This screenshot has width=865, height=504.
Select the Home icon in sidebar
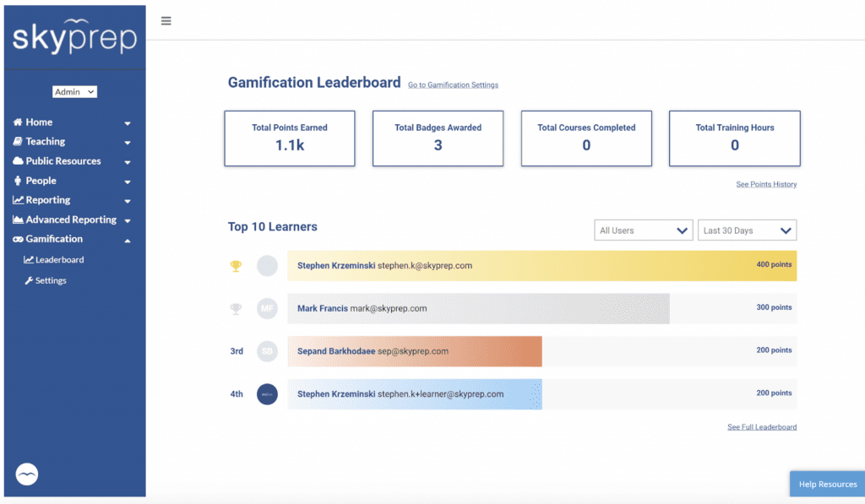pyautogui.click(x=17, y=122)
